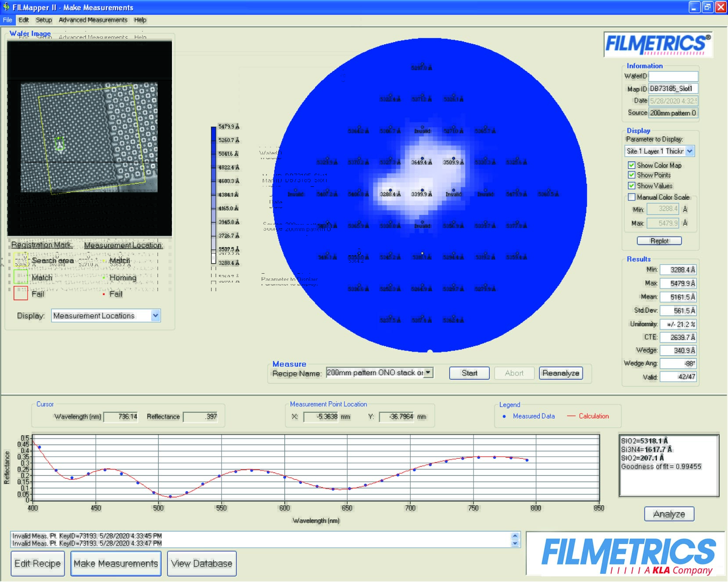
Task: Click the red Fail registration square icon
Action: [21, 293]
